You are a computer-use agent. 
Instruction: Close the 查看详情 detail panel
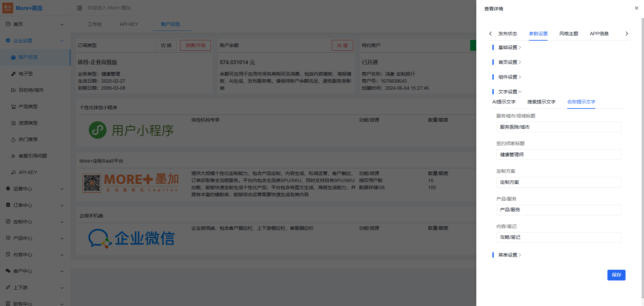pos(636,8)
